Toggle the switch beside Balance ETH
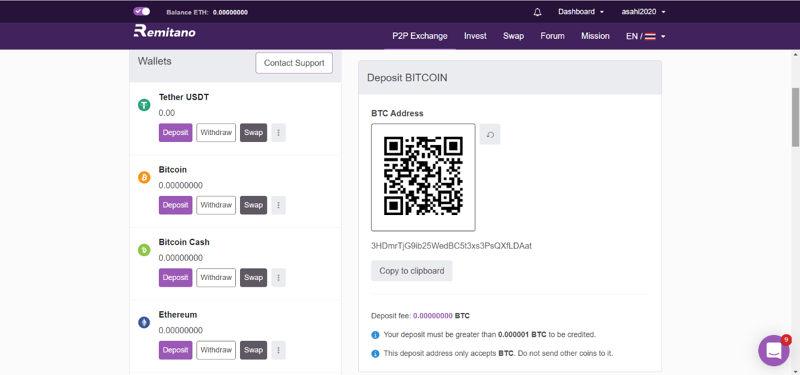This screenshot has width=800, height=375. (142, 11)
